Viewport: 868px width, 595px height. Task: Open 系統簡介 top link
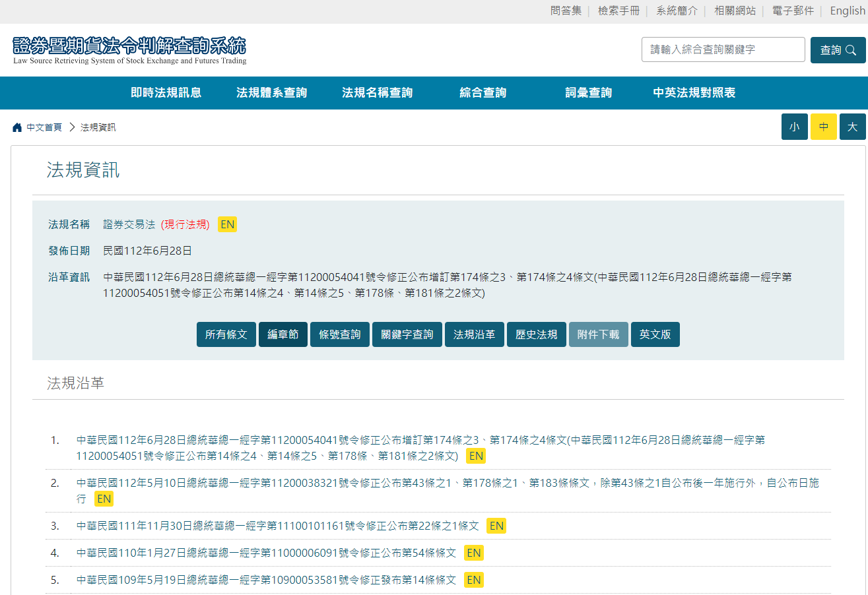click(x=677, y=11)
